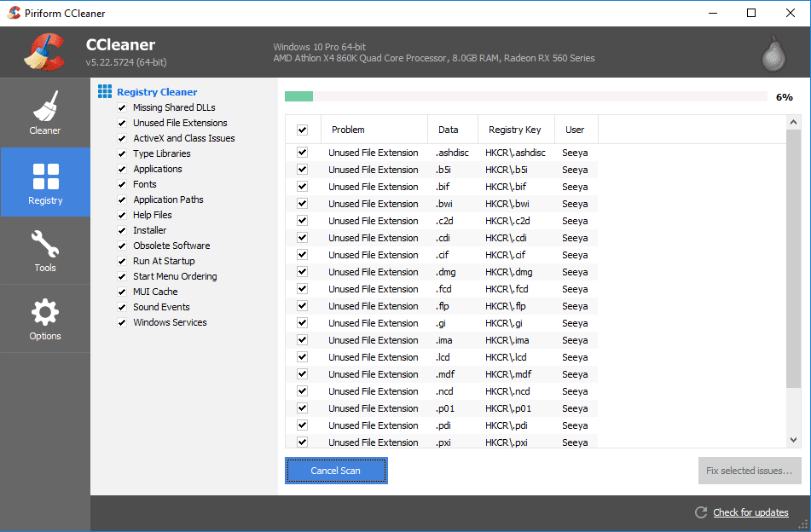Select the HKCR\.c2d registry key cell
This screenshot has width=811, height=532.
coord(507,221)
